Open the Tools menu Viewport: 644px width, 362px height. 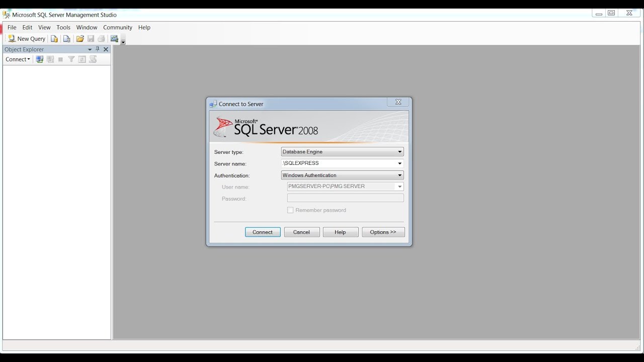(x=63, y=28)
